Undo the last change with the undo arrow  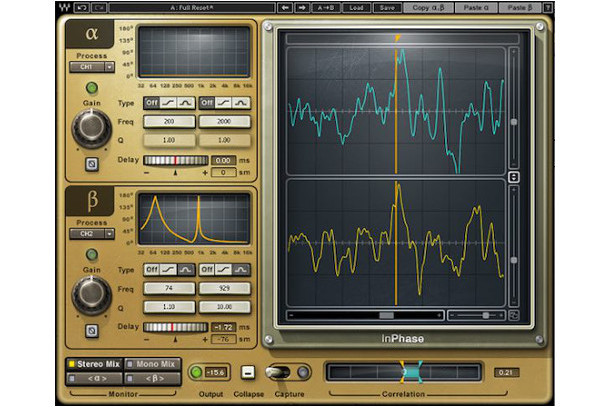click(x=82, y=7)
